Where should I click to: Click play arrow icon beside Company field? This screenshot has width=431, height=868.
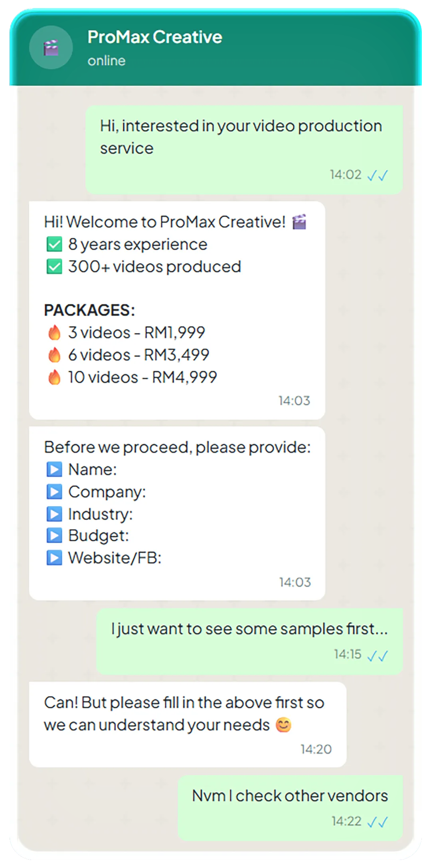[54, 492]
